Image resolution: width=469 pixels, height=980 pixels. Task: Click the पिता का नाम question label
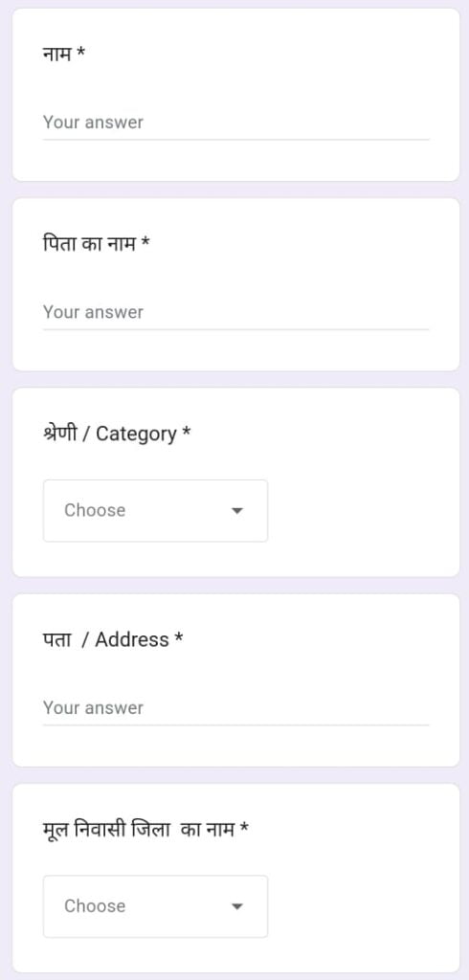point(89,242)
